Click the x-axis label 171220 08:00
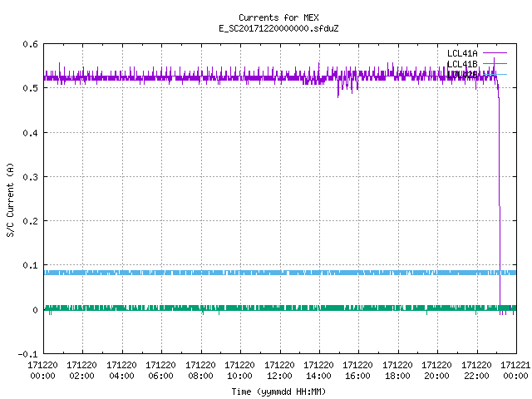532x399 pixels. pyautogui.click(x=200, y=371)
